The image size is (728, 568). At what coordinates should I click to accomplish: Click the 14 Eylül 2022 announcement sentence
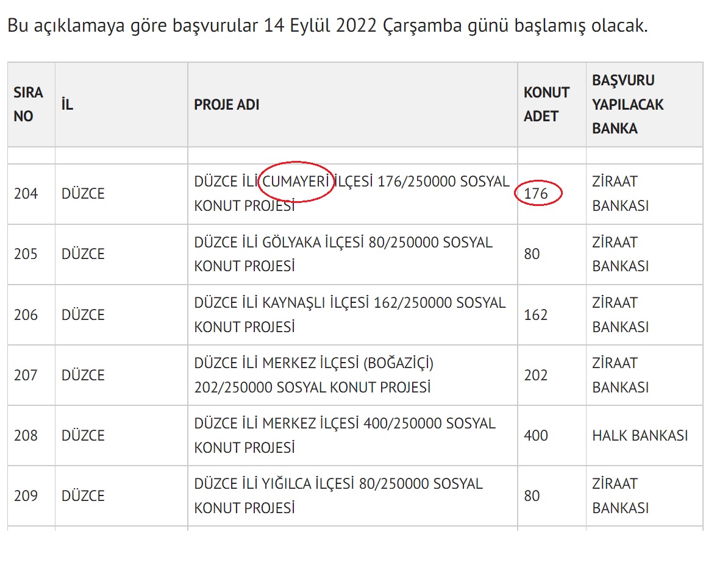(x=327, y=26)
